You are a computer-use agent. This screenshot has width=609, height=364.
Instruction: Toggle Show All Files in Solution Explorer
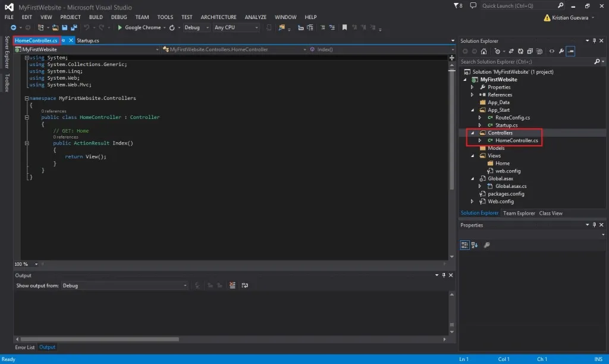click(x=539, y=51)
